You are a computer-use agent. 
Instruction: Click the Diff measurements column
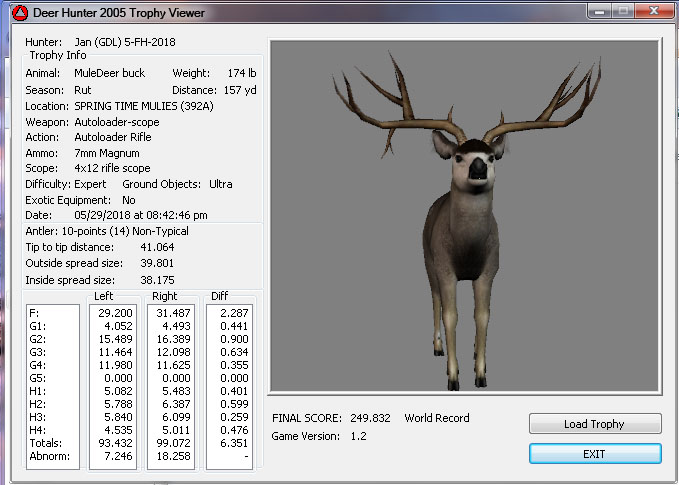coord(228,385)
